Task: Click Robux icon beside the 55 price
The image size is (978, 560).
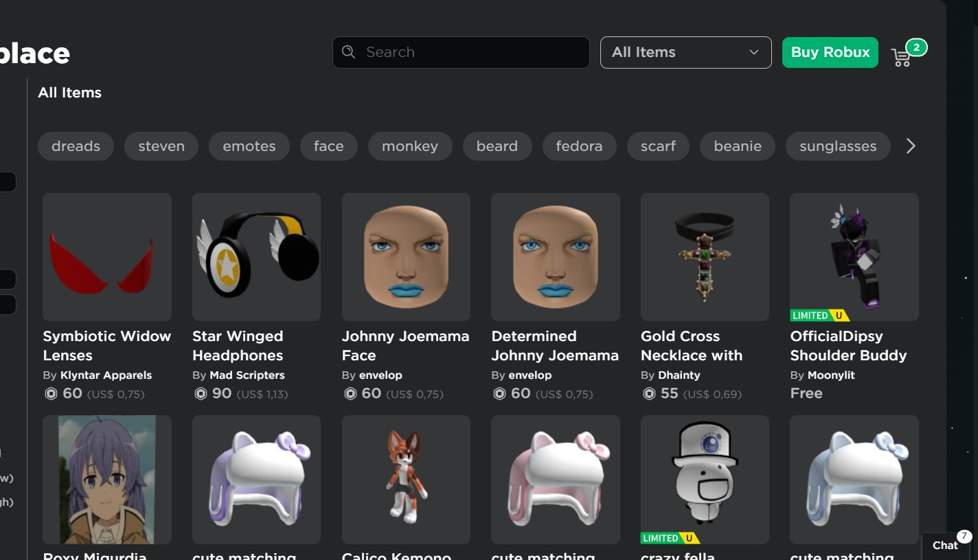Action: pyautogui.click(x=649, y=394)
